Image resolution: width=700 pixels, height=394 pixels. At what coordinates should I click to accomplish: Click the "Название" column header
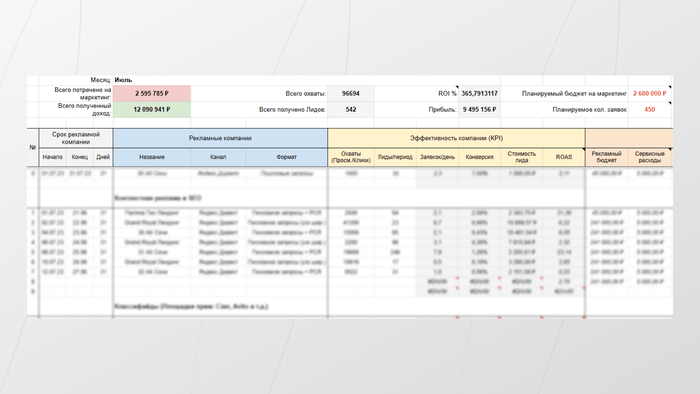(x=152, y=157)
